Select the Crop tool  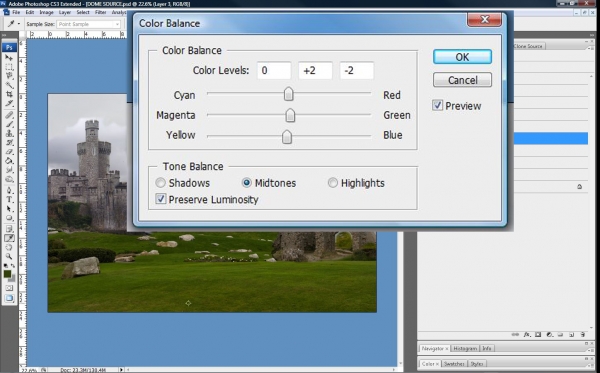coord(9,94)
